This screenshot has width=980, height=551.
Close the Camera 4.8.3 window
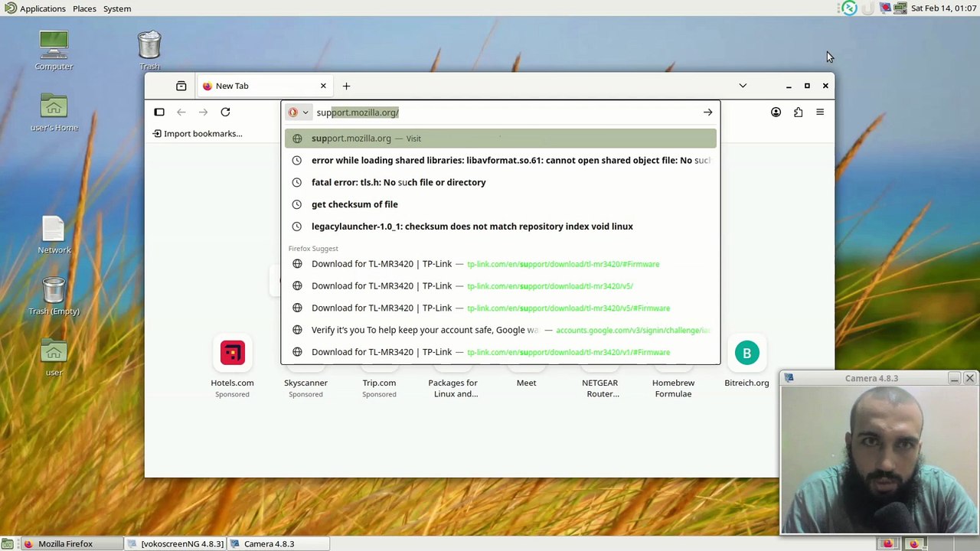[969, 378]
